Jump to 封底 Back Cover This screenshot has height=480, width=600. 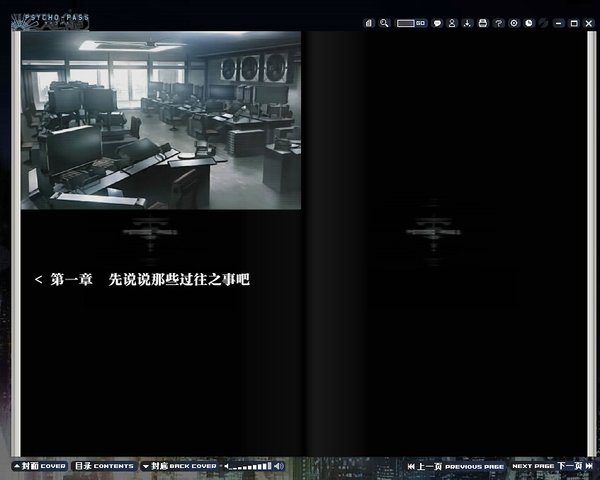(x=180, y=466)
